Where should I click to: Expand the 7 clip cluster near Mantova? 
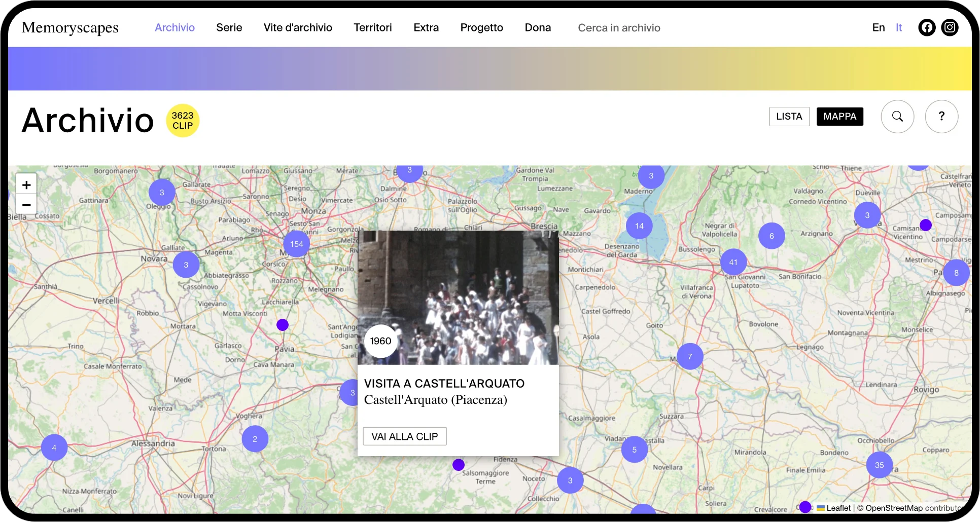(x=690, y=356)
